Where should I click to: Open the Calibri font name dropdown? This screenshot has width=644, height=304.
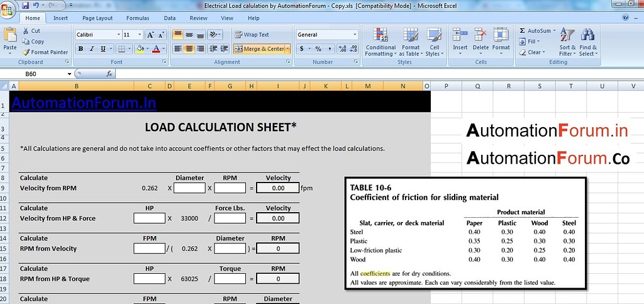[118, 35]
